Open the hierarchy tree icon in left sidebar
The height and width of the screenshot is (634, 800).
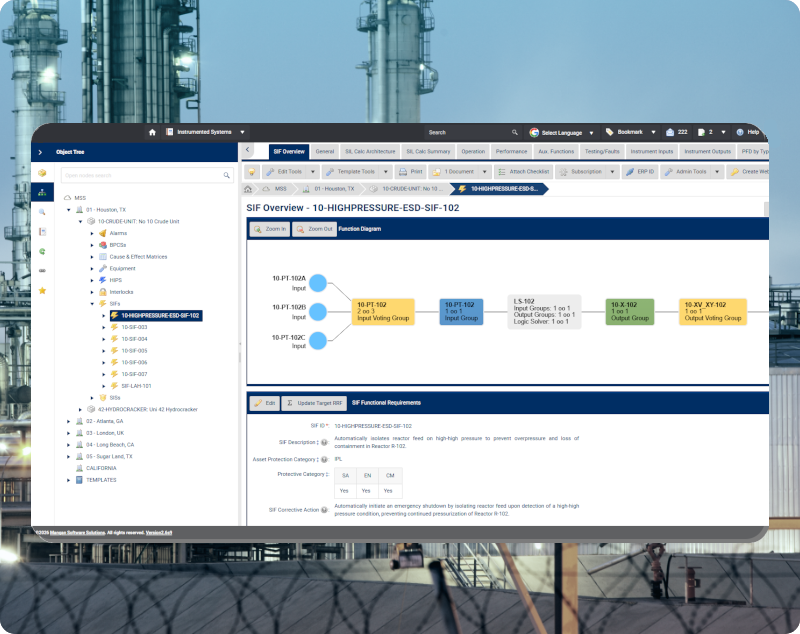[42, 192]
